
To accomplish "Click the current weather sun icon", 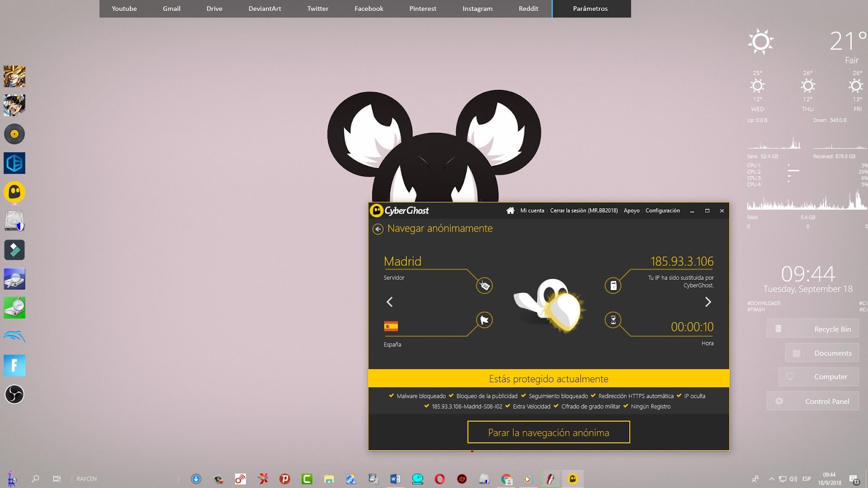I will pos(761,41).
